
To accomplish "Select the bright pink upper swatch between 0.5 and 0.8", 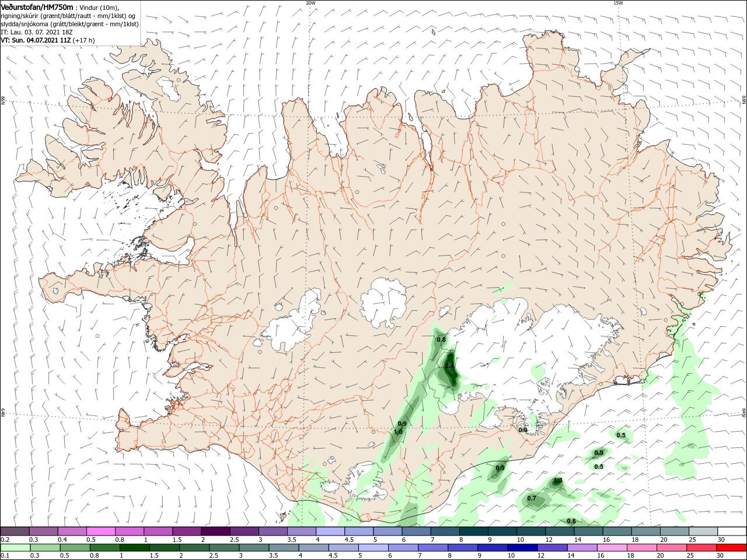I will tap(100, 531).
